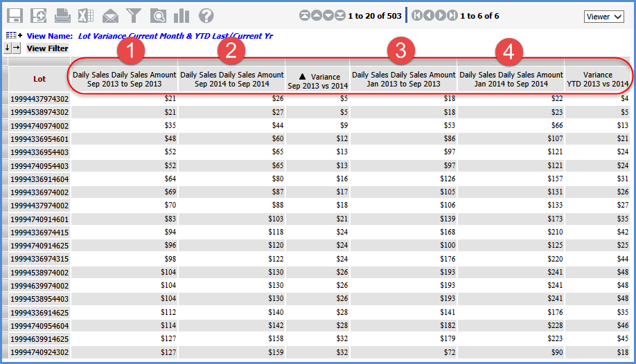Click the Save (floppy disk) icon
Viewport: 636px width, 364px height.
(x=15, y=15)
